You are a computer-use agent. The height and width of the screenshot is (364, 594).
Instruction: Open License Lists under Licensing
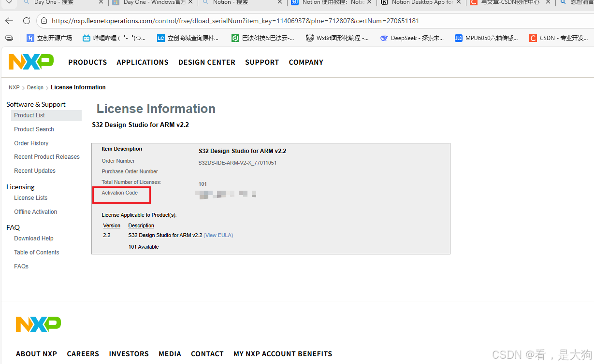pos(31,198)
